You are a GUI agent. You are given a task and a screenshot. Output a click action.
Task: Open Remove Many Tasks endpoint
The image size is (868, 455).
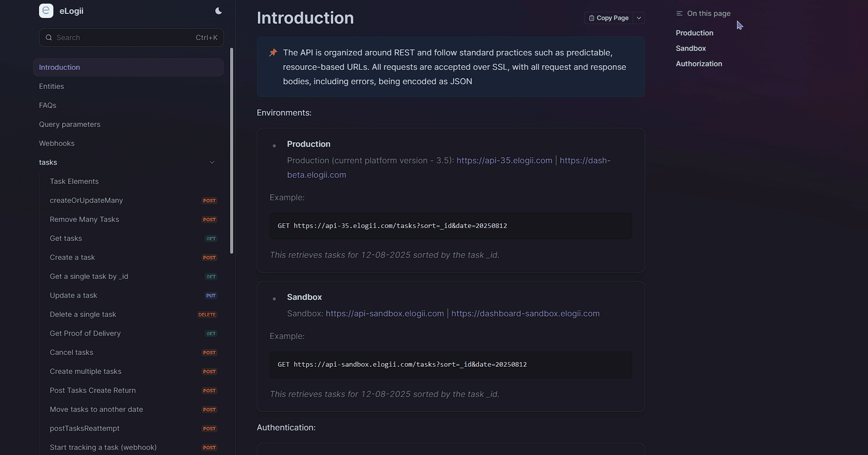coord(84,219)
